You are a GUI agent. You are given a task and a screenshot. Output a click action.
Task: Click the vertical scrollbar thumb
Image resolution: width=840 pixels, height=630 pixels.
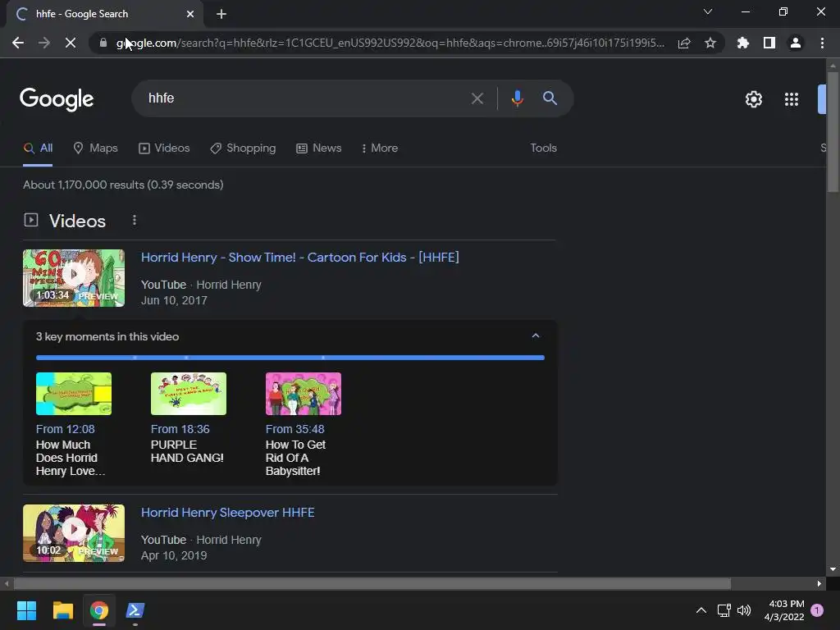(x=833, y=131)
